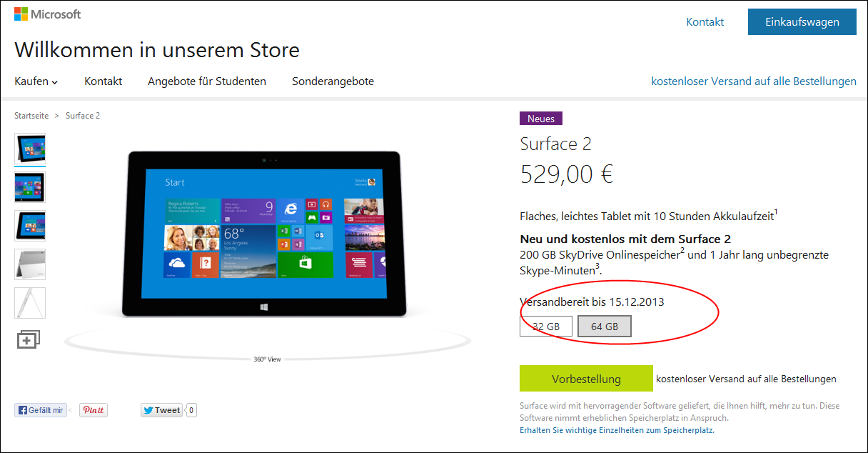
Task: Expand the Kaufen dropdown menu
Action: click(36, 81)
